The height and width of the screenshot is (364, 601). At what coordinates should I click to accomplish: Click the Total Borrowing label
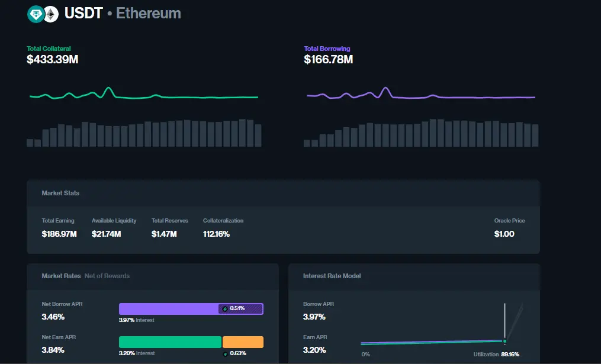(327, 49)
